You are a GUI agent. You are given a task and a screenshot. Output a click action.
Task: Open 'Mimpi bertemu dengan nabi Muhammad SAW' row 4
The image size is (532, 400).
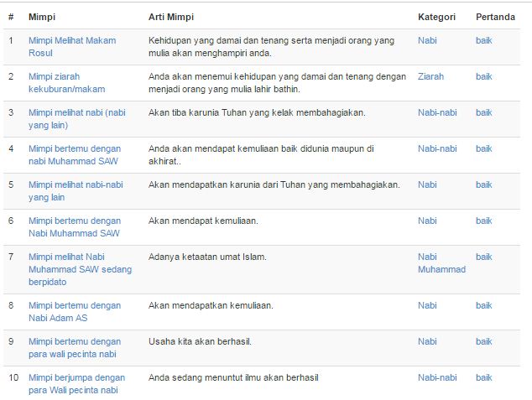[x=75, y=155]
